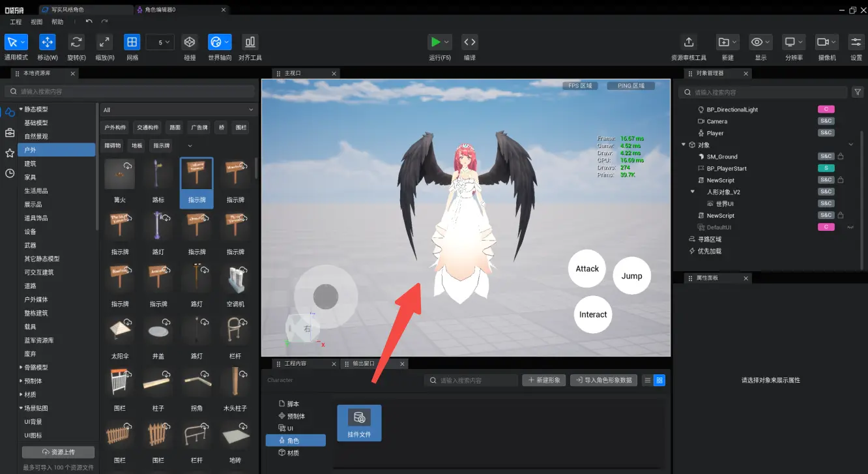Viewport: 868px width, 474px height.
Task: Select the 通用模式 cursor tool
Action: pyautogui.click(x=16, y=42)
